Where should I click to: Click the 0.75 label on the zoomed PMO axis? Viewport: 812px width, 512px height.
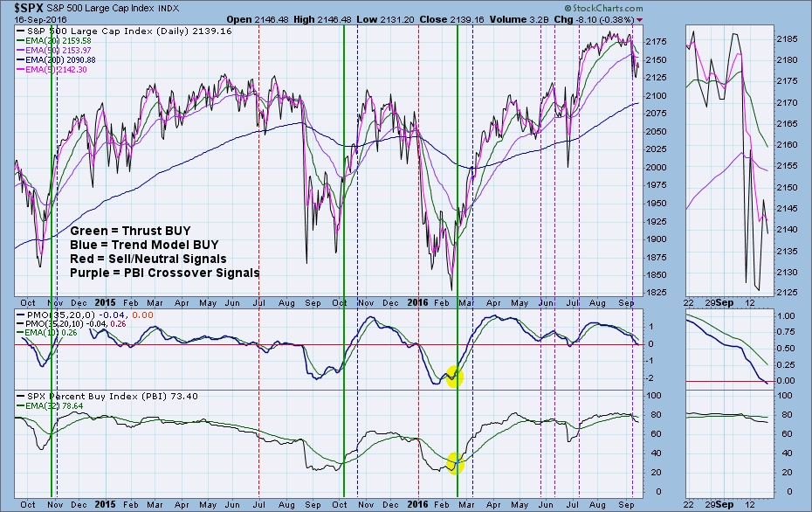[x=786, y=332]
